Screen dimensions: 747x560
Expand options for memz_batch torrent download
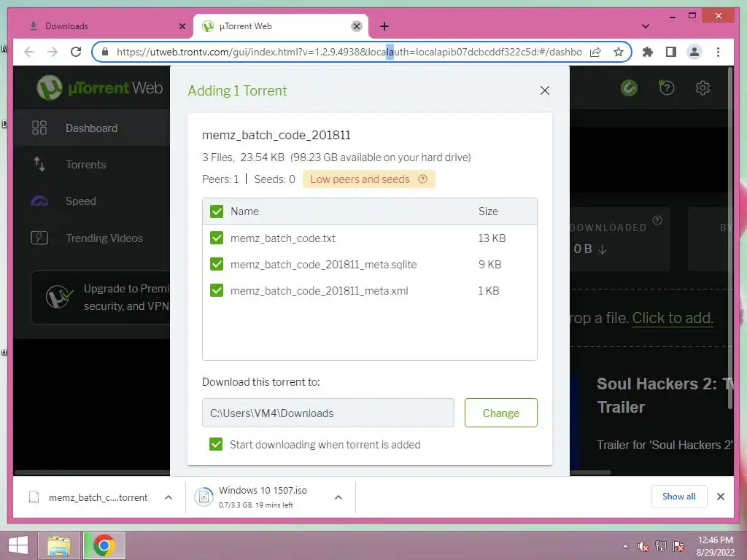[x=169, y=497]
